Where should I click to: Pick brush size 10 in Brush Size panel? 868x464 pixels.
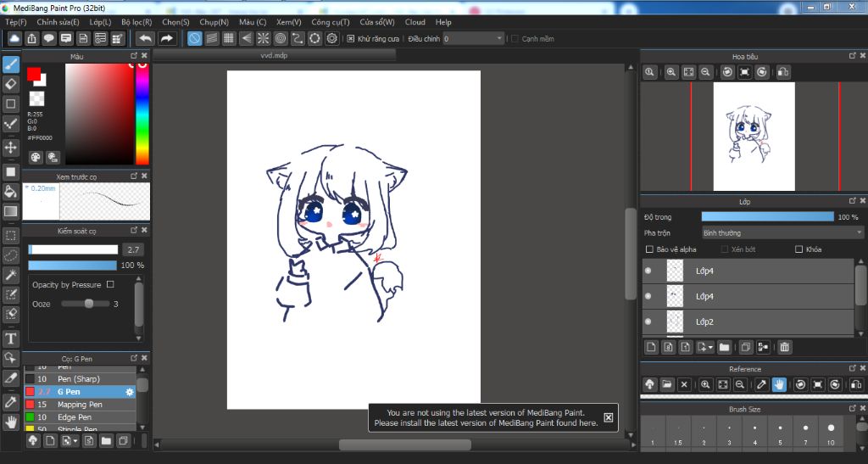click(831, 432)
